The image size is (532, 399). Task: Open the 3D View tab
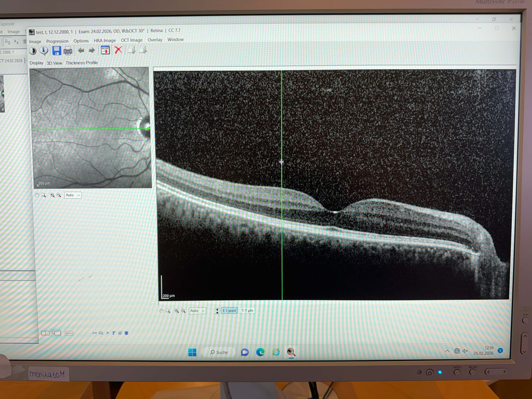[54, 63]
